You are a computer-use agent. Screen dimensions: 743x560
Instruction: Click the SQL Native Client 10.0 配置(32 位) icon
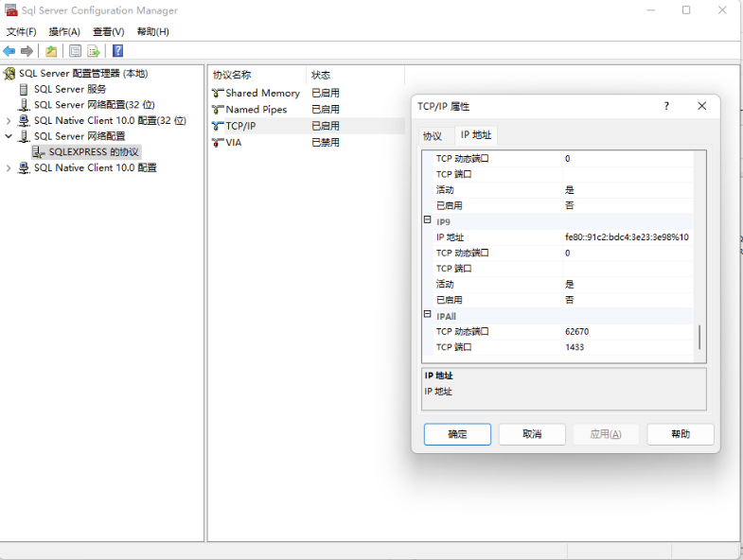24,120
